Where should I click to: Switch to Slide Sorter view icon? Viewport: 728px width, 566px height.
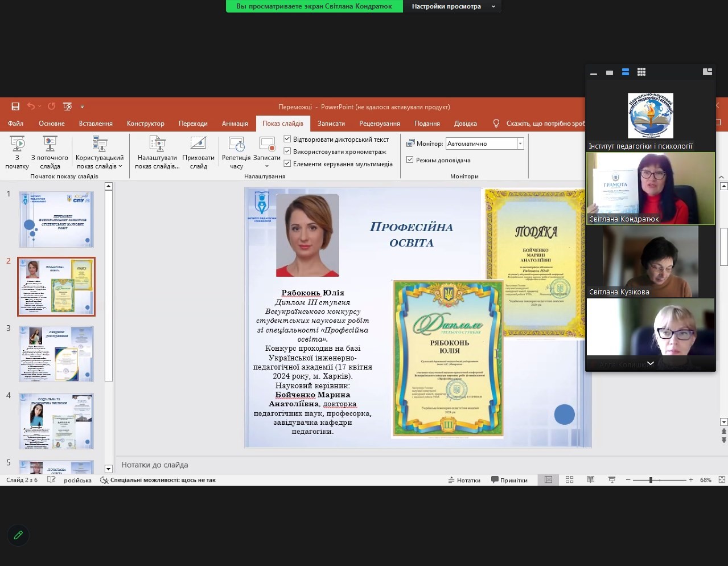[x=569, y=480]
